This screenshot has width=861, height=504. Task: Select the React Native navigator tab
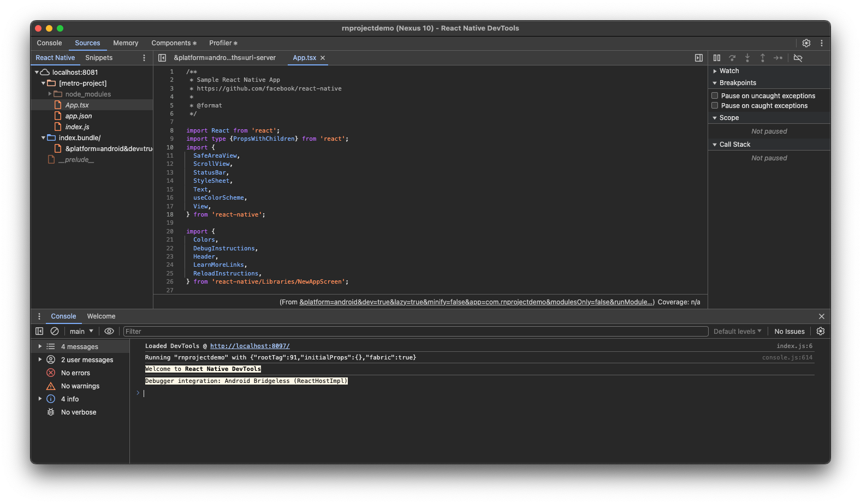click(x=55, y=58)
